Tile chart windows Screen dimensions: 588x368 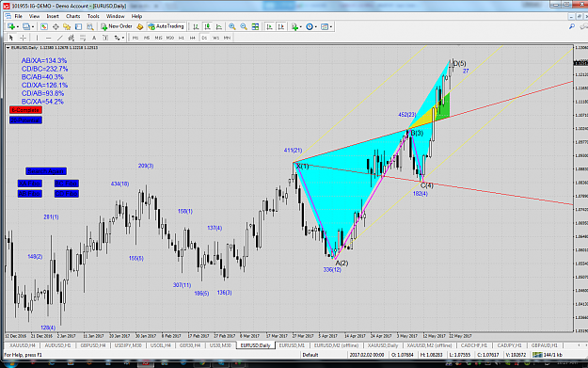[x=255, y=26]
